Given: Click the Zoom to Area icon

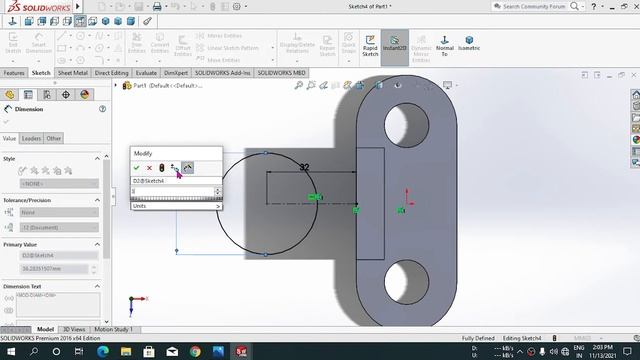Looking at the screenshot, I should click(311, 85).
